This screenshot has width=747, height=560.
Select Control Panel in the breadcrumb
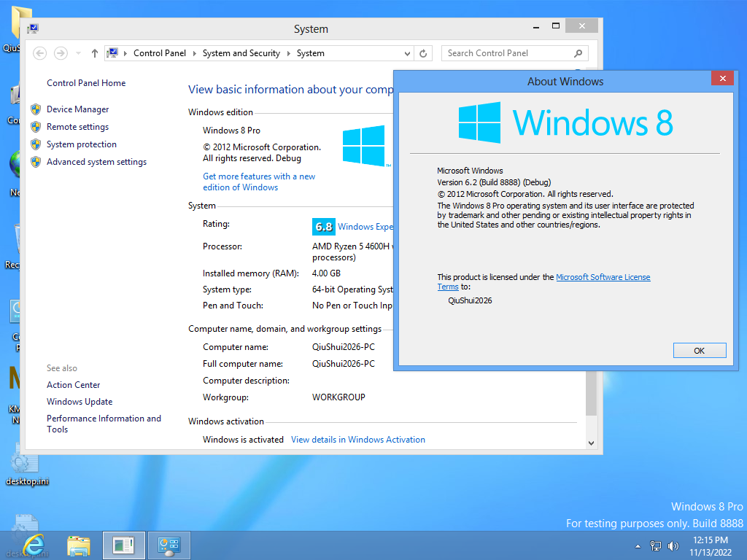160,53
